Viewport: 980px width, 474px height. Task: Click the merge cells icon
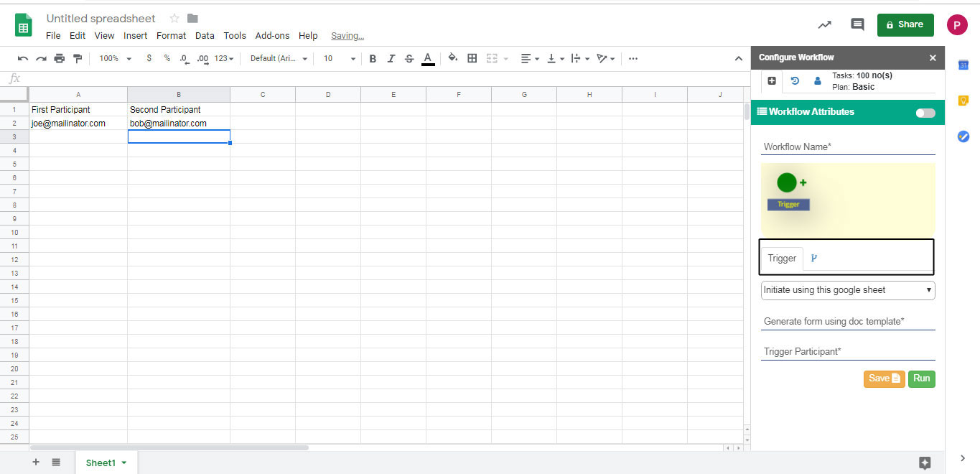click(493, 58)
